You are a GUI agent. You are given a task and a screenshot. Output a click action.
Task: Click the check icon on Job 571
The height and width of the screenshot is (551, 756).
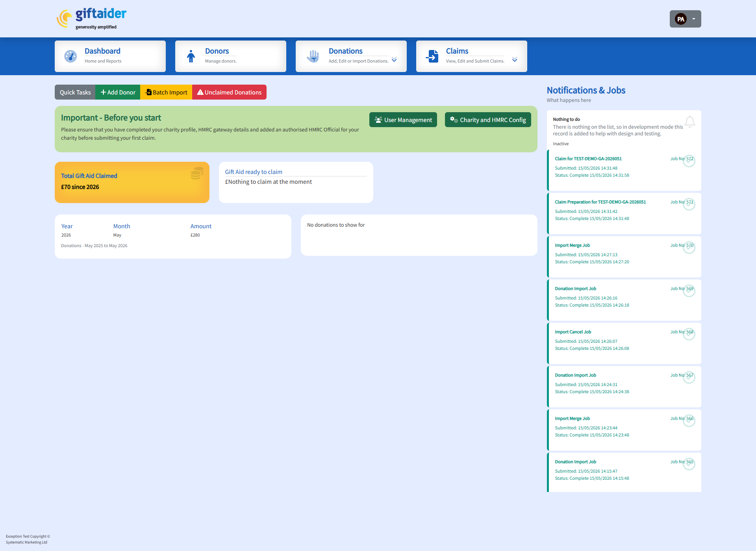pyautogui.click(x=689, y=204)
